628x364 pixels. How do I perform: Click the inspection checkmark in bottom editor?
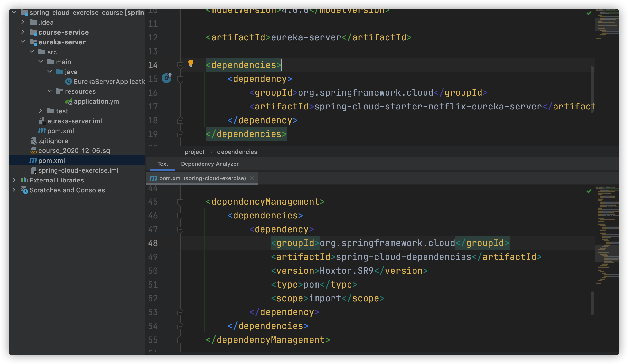click(589, 191)
